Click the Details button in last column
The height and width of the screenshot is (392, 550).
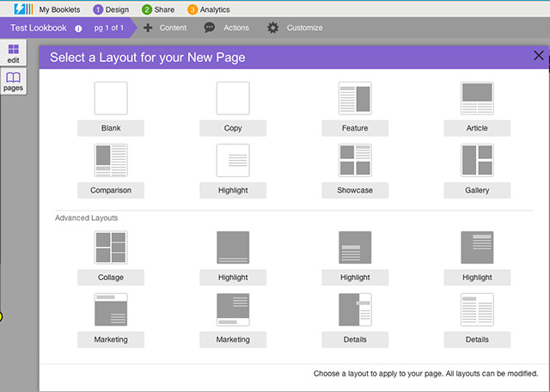[x=477, y=340]
